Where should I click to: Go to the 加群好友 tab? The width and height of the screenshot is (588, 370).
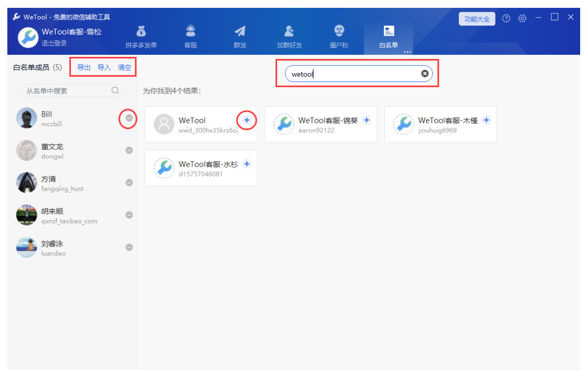click(289, 37)
